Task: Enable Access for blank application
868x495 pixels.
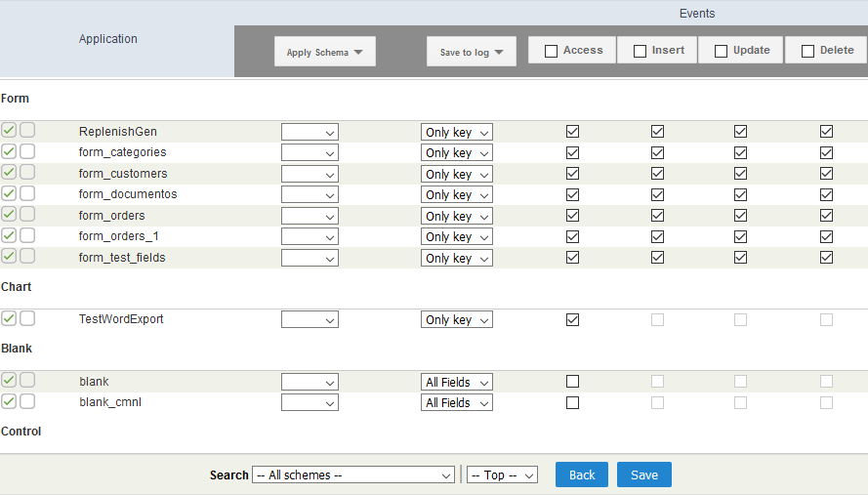Action: pyautogui.click(x=572, y=382)
